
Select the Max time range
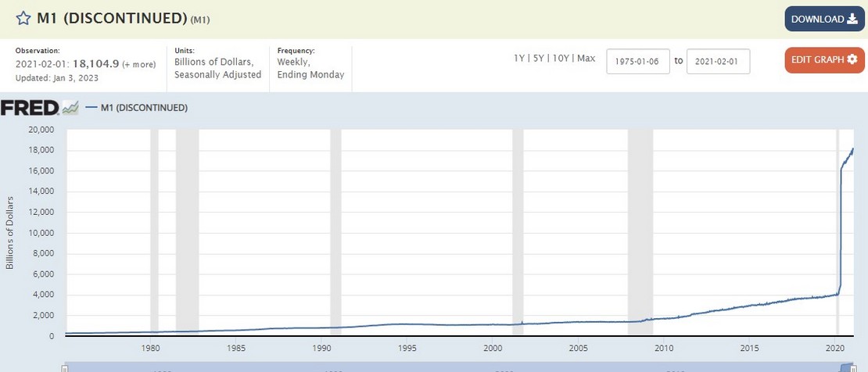coord(586,59)
